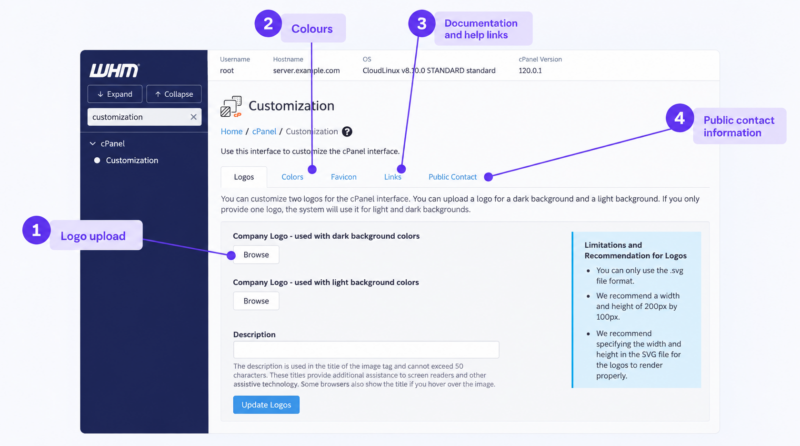Clear the customization search field
Screen dimensions: 800x446
pyautogui.click(x=193, y=117)
